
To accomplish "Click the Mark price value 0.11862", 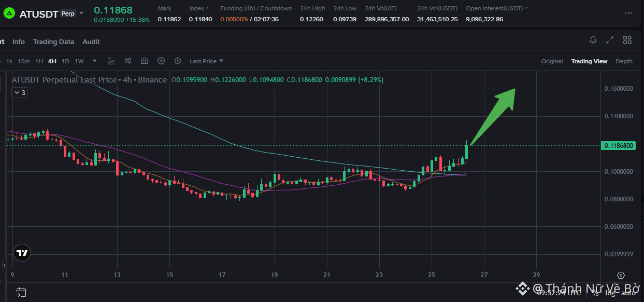I will pos(169,19).
